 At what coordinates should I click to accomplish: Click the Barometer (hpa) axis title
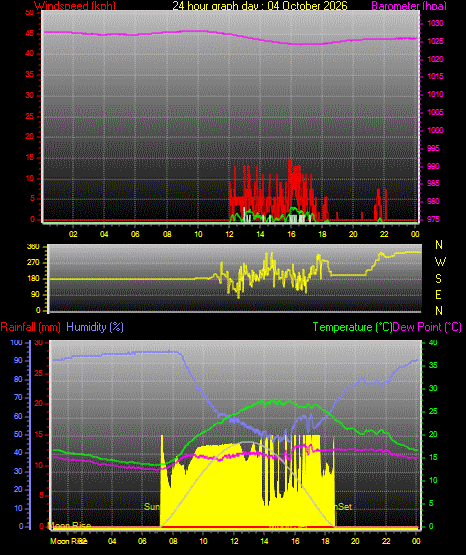click(x=409, y=6)
